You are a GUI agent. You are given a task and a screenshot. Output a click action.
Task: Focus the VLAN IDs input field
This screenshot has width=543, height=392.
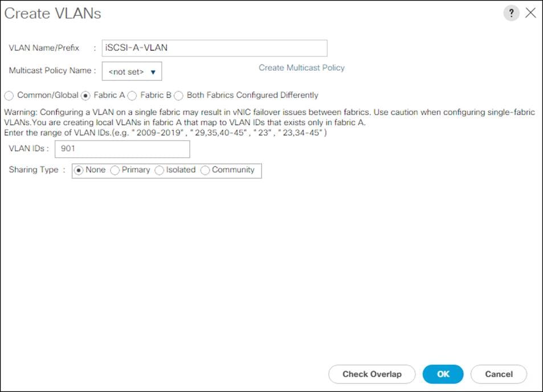pos(123,149)
